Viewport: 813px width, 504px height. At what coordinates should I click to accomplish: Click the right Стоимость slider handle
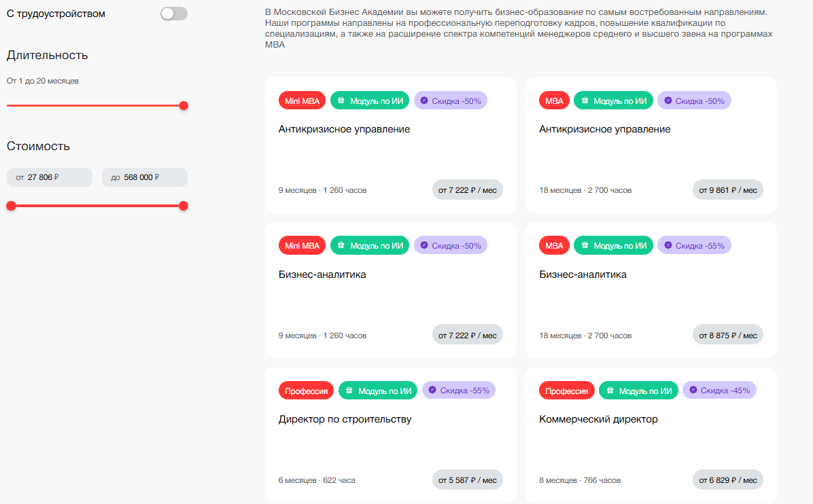(184, 206)
